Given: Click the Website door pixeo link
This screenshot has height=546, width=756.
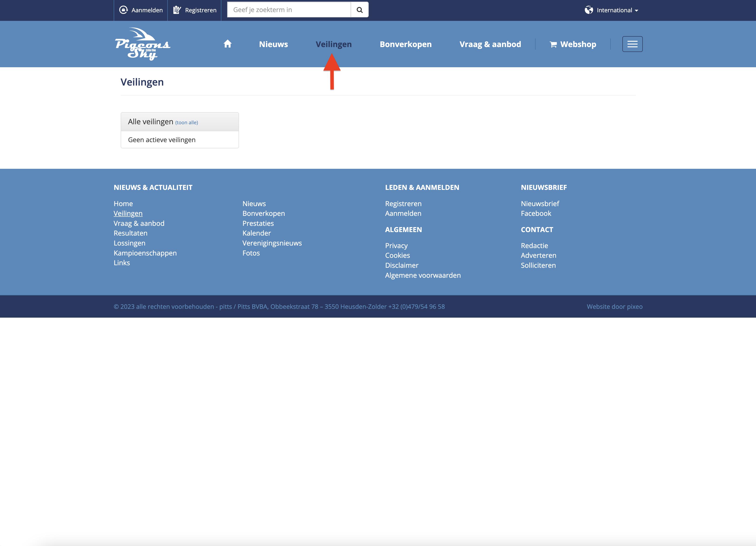Looking at the screenshot, I should coord(614,307).
